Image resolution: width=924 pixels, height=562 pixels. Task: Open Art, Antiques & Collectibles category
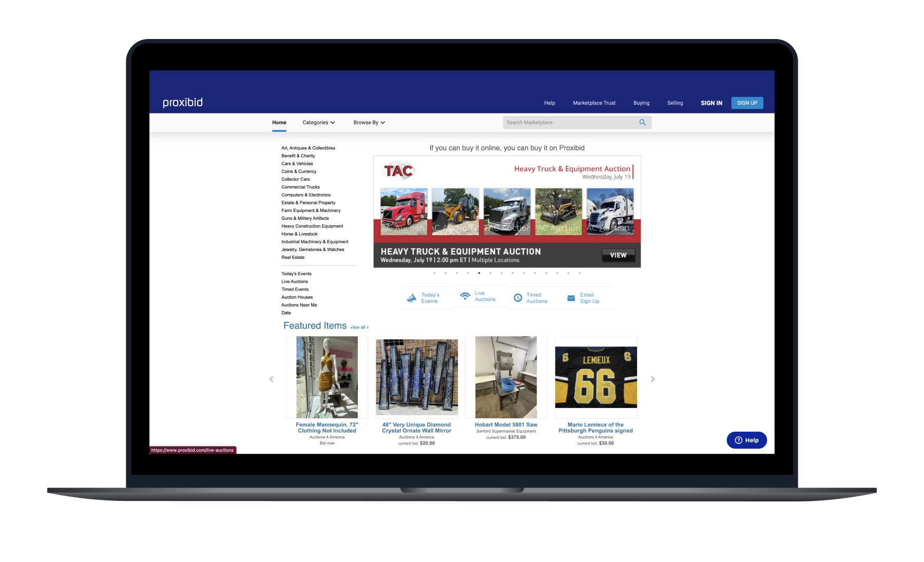(x=308, y=148)
